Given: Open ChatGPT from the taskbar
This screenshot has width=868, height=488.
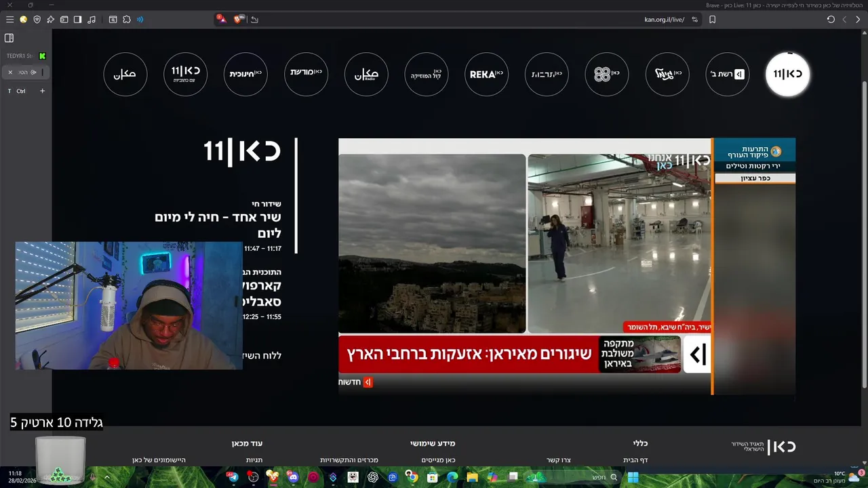Looking at the screenshot, I should click(373, 477).
